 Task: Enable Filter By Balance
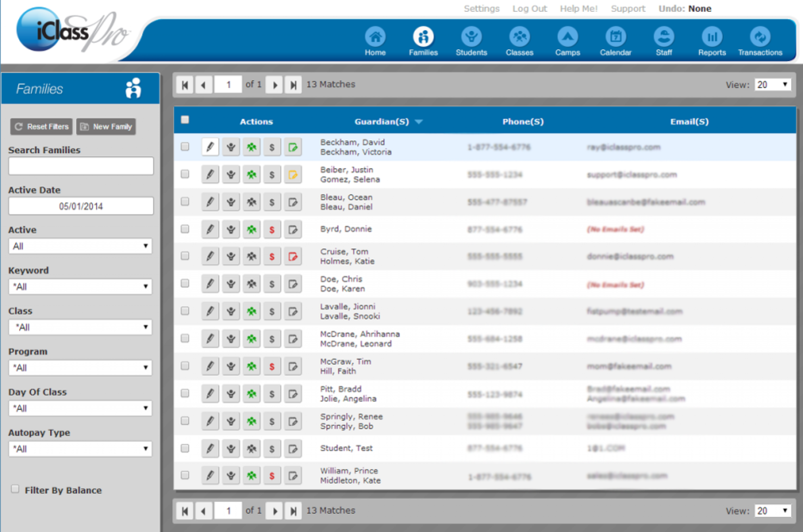tap(15, 488)
